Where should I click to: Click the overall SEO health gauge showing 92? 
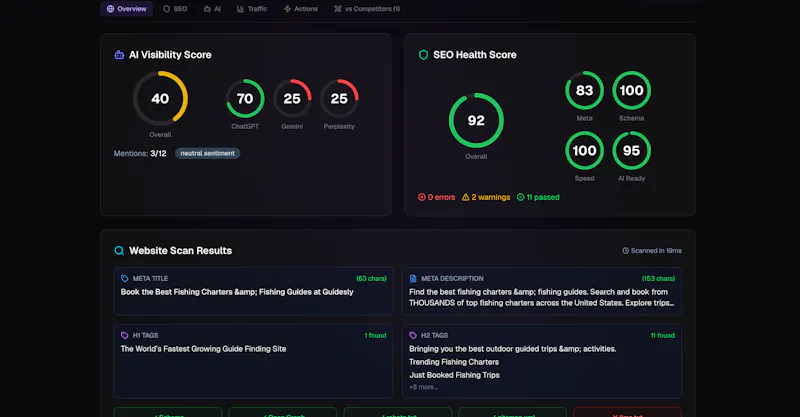coord(476,120)
